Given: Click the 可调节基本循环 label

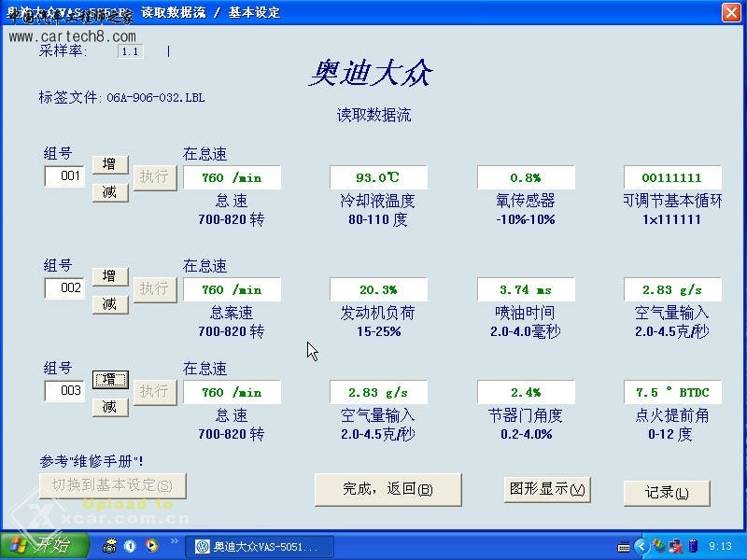Looking at the screenshot, I should pos(672,201).
